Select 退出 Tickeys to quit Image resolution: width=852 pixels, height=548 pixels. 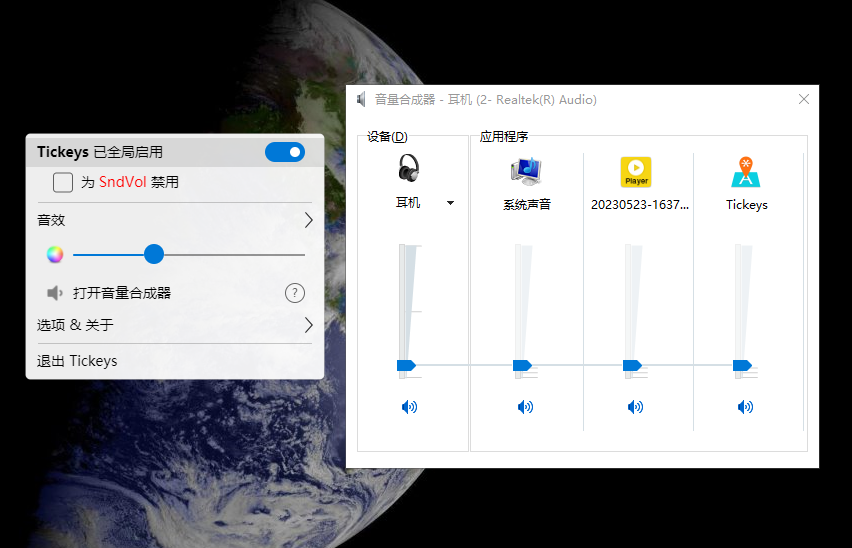coord(77,361)
